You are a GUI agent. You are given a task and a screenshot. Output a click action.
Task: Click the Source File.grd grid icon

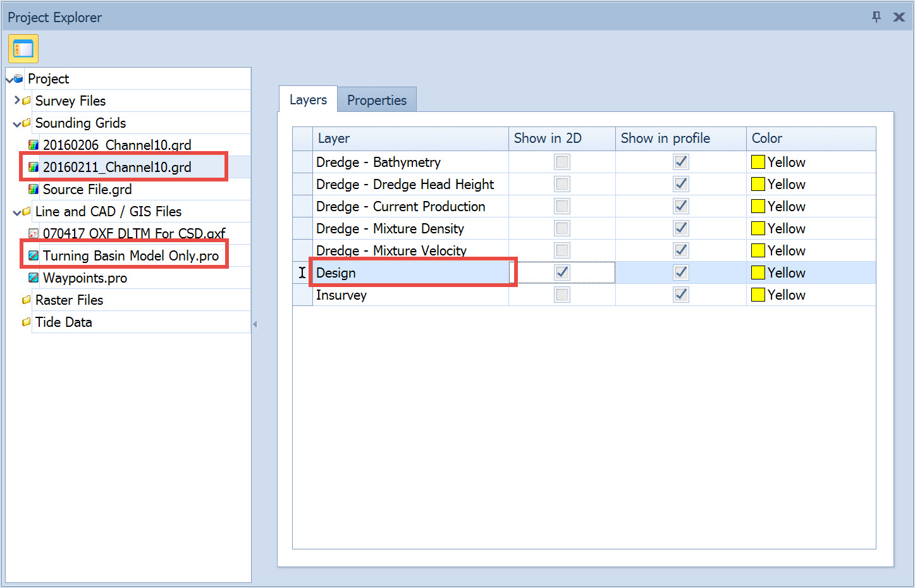pyautogui.click(x=34, y=189)
